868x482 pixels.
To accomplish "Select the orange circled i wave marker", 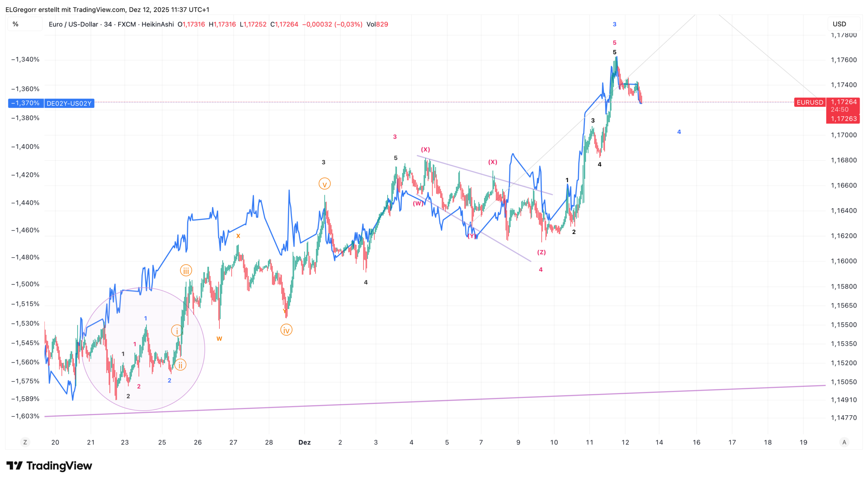I will tap(177, 331).
